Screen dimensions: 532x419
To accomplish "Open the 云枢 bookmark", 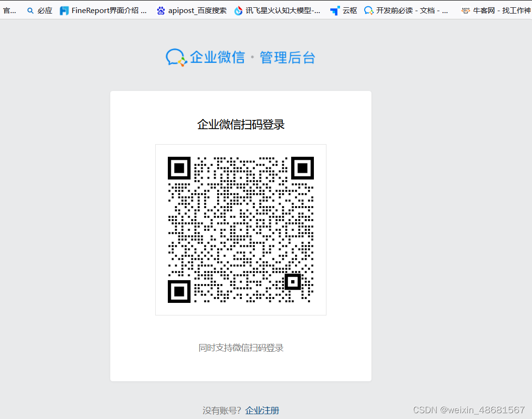I will [x=344, y=11].
